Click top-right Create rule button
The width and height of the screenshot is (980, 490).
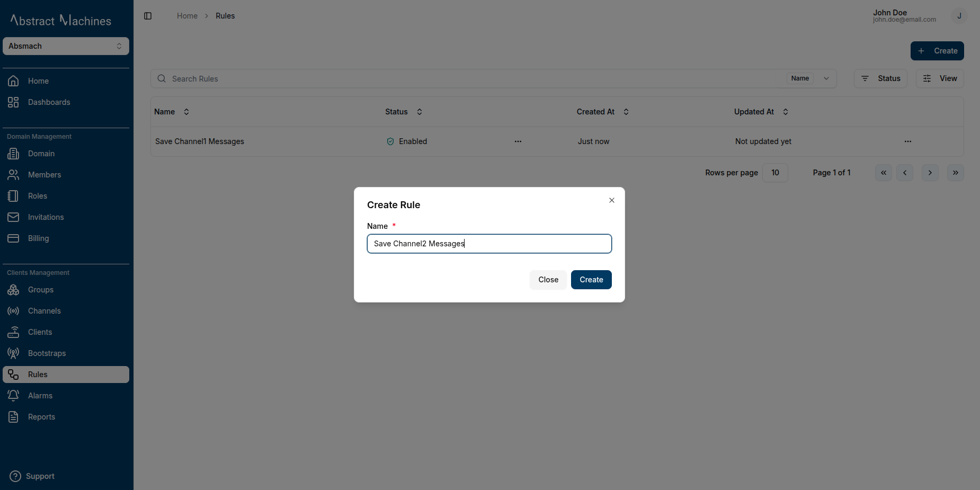click(x=937, y=51)
